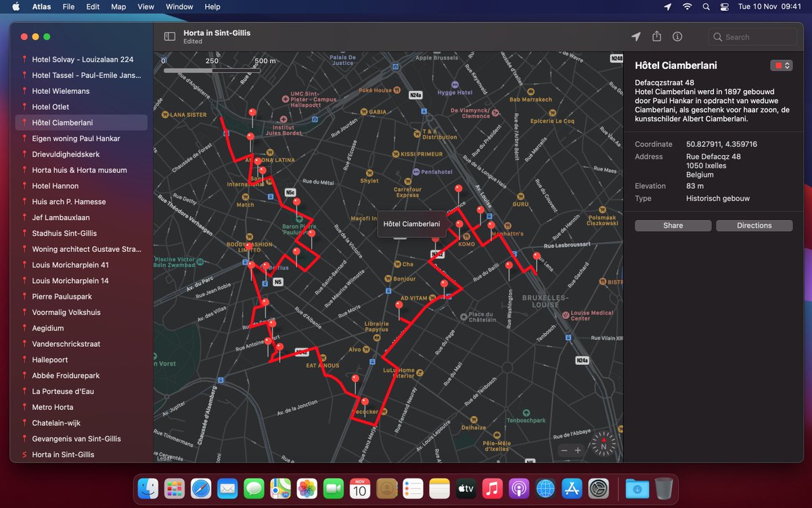Select Stadhuis Sint-Gillis row
This screenshot has width=812, height=508.
pyautogui.click(x=81, y=233)
